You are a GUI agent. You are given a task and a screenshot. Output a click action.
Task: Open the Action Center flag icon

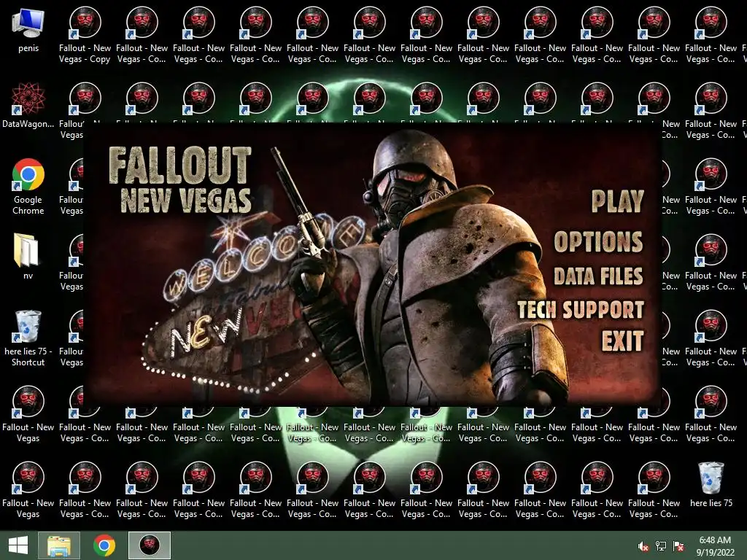tap(678, 546)
